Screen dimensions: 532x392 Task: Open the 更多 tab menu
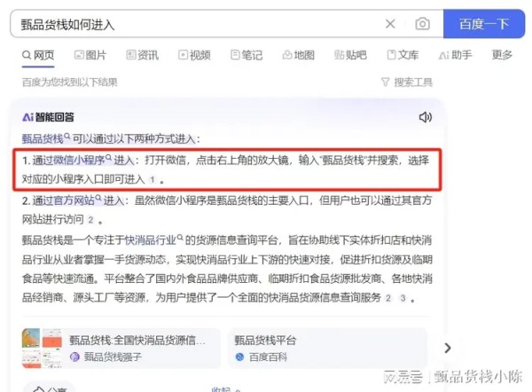[502, 55]
